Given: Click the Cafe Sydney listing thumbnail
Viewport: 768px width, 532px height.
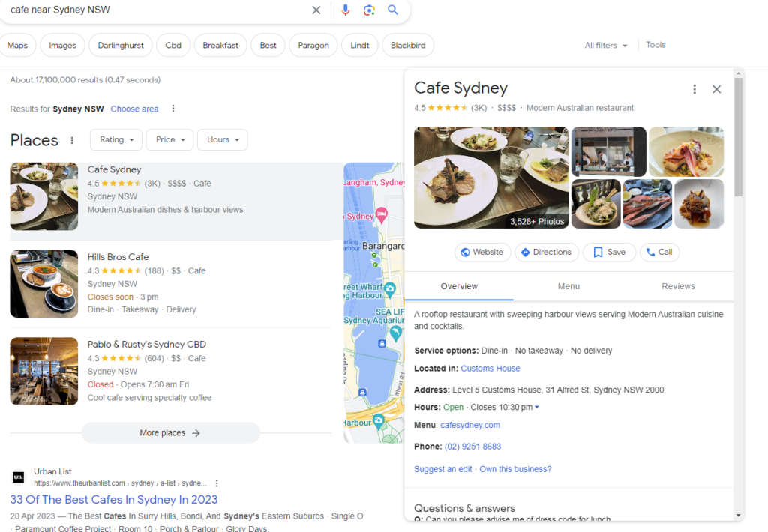Looking at the screenshot, I should point(44,196).
